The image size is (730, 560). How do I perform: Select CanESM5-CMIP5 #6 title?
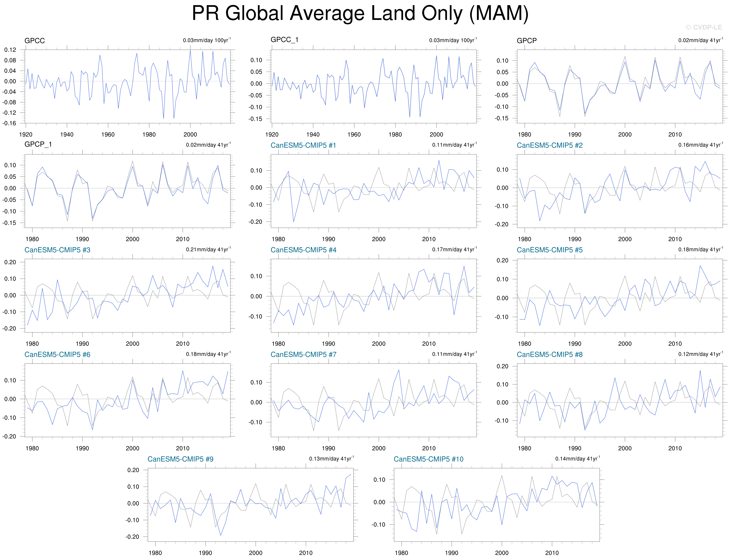coord(57,355)
